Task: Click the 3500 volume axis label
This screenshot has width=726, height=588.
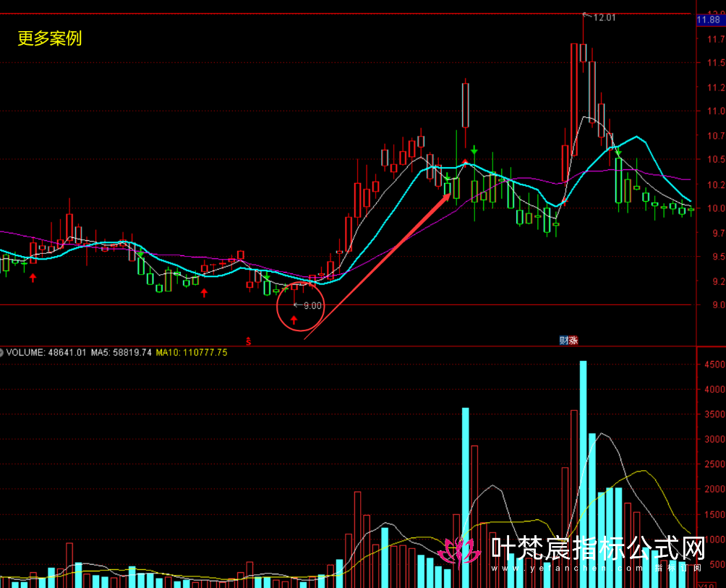Action: 714,414
